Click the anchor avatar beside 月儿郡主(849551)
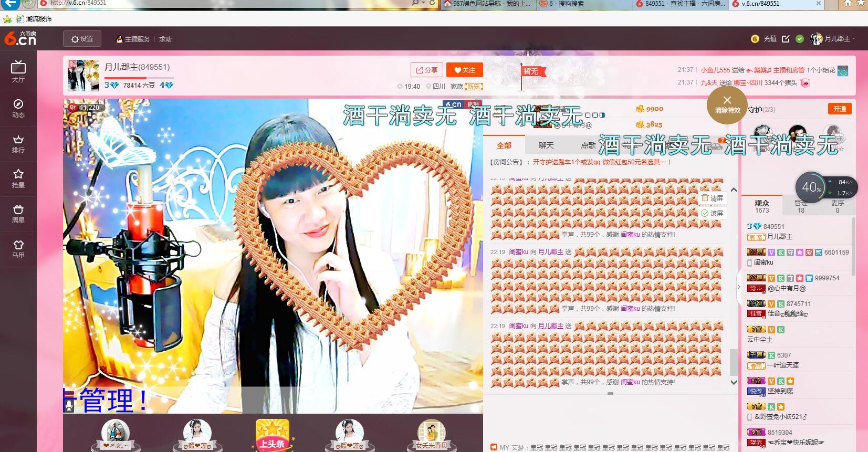 pyautogui.click(x=83, y=75)
